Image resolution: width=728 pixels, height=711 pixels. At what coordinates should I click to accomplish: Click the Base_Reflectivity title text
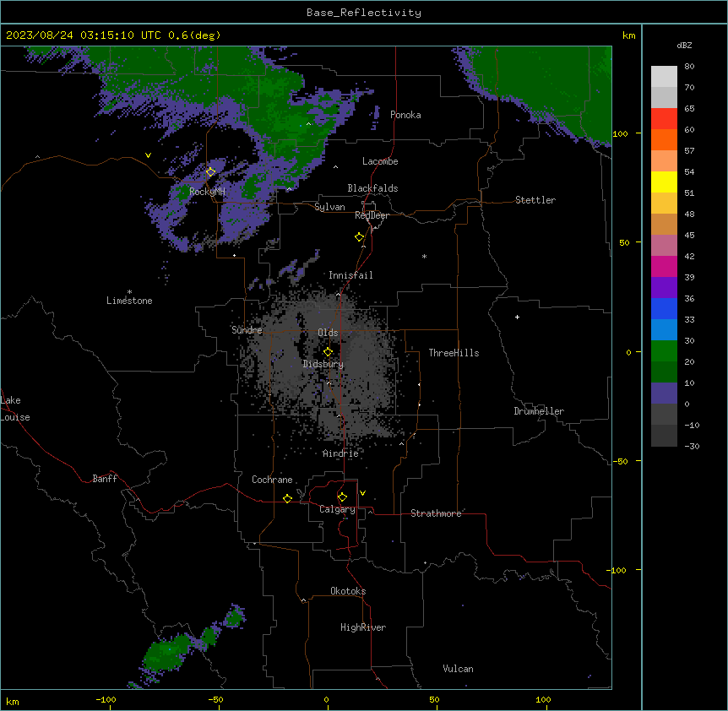[x=363, y=13]
